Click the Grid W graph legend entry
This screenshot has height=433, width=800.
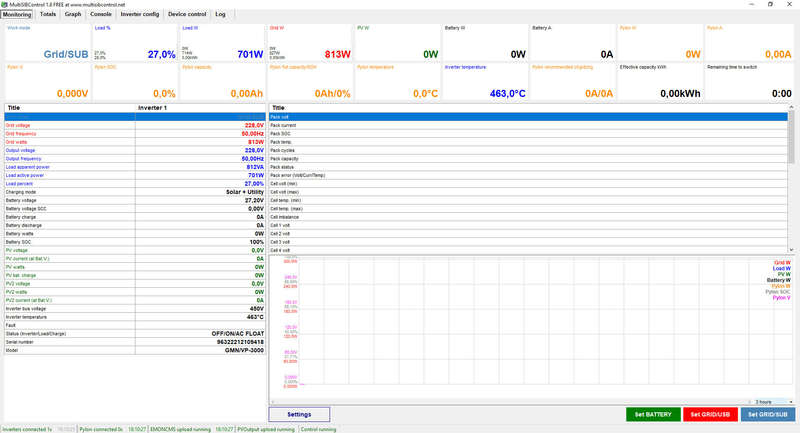(782, 263)
